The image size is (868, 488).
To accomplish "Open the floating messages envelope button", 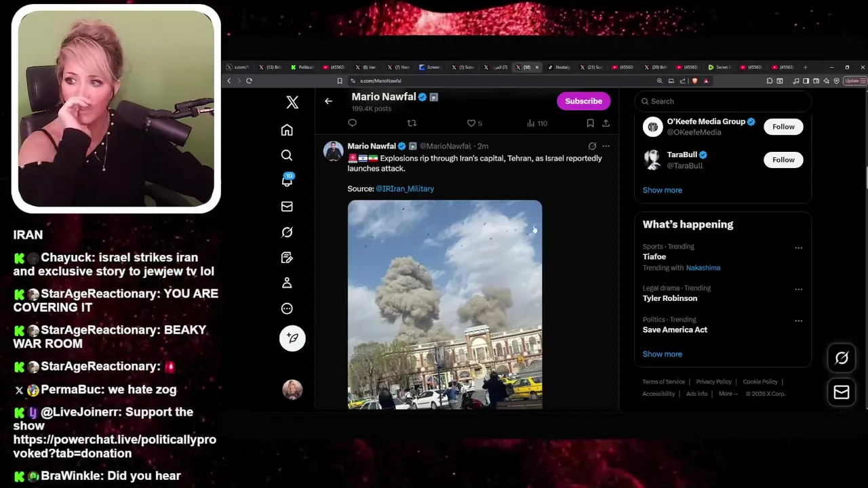I will pos(842,392).
